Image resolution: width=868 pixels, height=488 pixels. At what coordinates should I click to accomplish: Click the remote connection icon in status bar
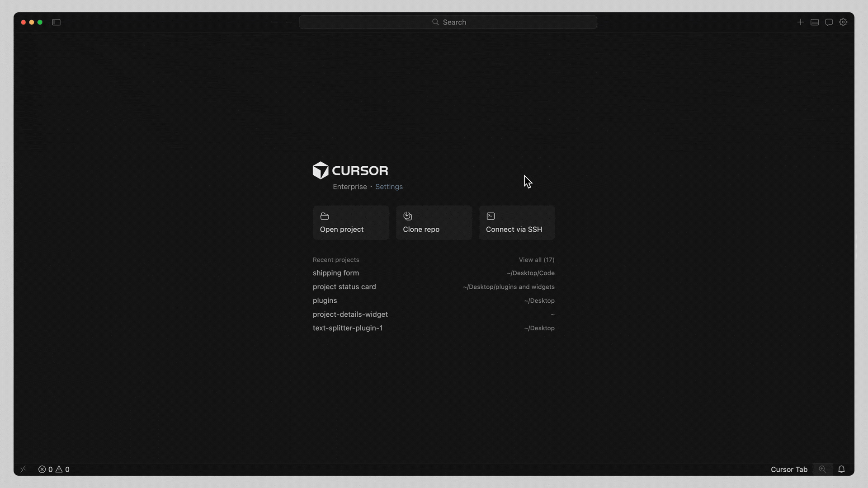pos(23,469)
